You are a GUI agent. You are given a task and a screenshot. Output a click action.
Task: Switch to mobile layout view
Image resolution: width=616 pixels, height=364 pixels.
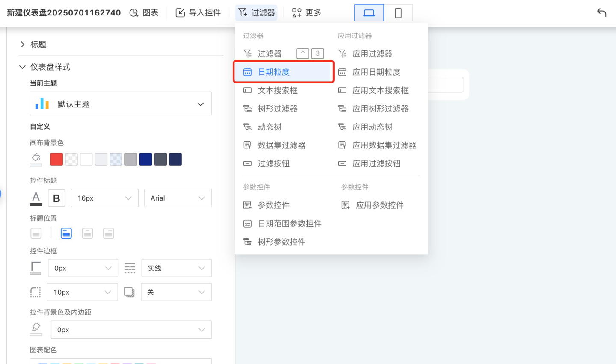coord(398,13)
